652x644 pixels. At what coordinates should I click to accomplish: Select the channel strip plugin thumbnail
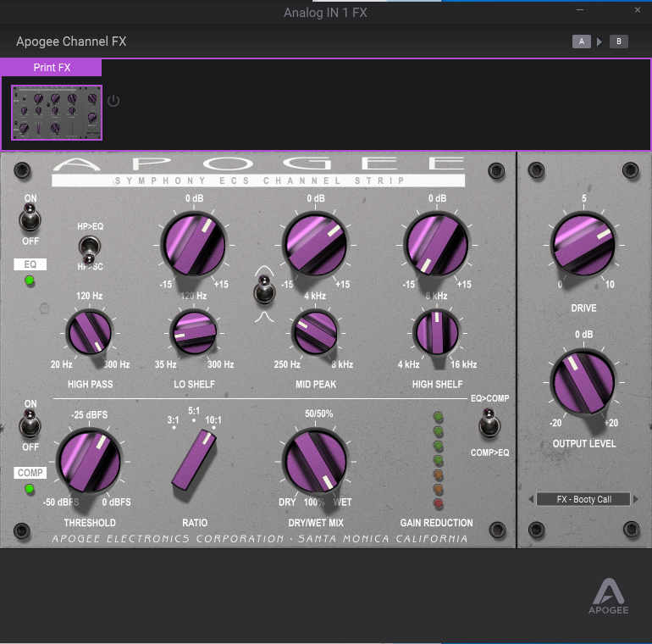(57, 112)
